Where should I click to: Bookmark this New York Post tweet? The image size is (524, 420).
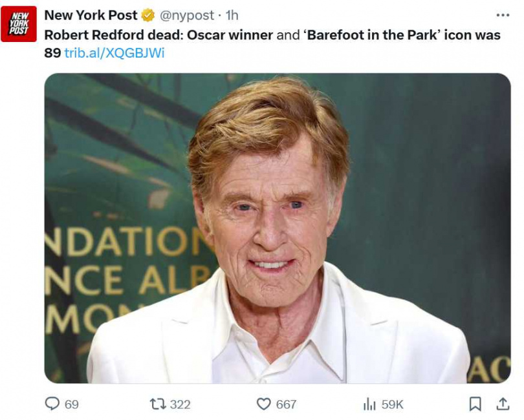click(x=475, y=404)
